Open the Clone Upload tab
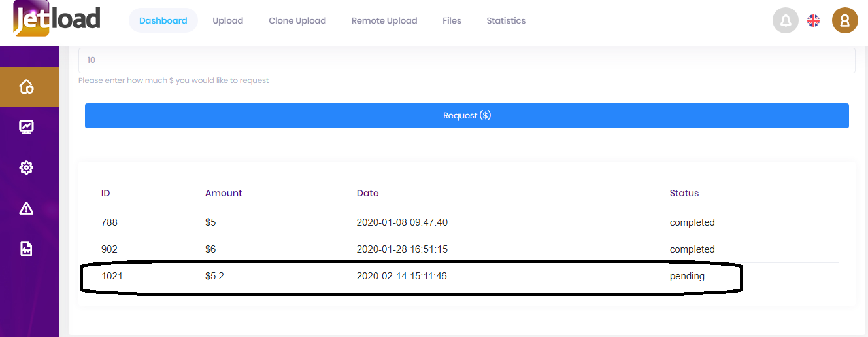The width and height of the screenshot is (868, 337). (297, 21)
